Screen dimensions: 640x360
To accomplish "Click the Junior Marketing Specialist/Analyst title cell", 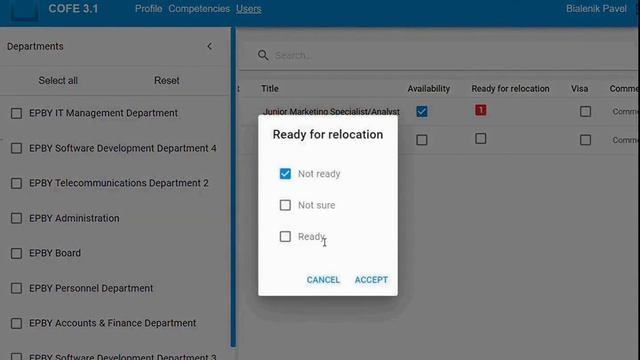I will click(x=331, y=111).
